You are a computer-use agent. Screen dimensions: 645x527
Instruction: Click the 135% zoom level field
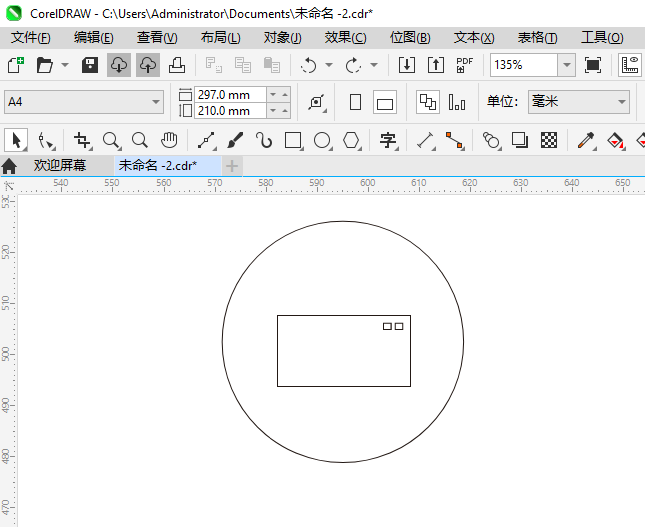(x=524, y=65)
